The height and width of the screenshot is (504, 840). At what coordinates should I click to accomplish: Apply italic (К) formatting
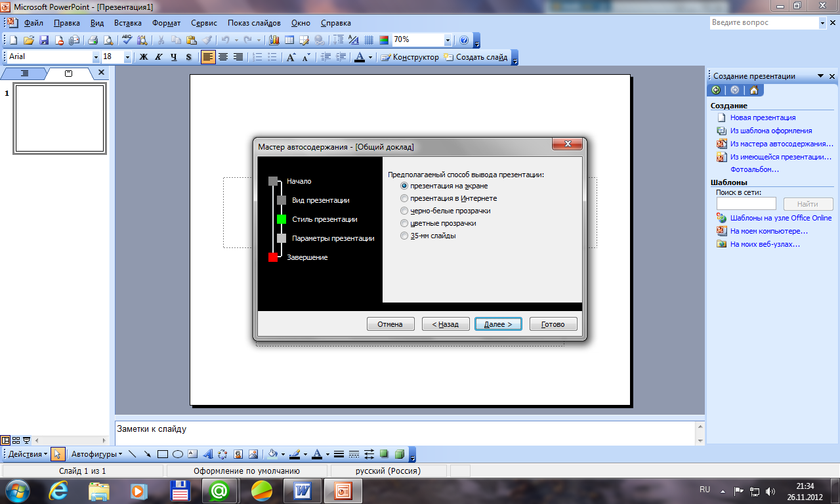(159, 57)
